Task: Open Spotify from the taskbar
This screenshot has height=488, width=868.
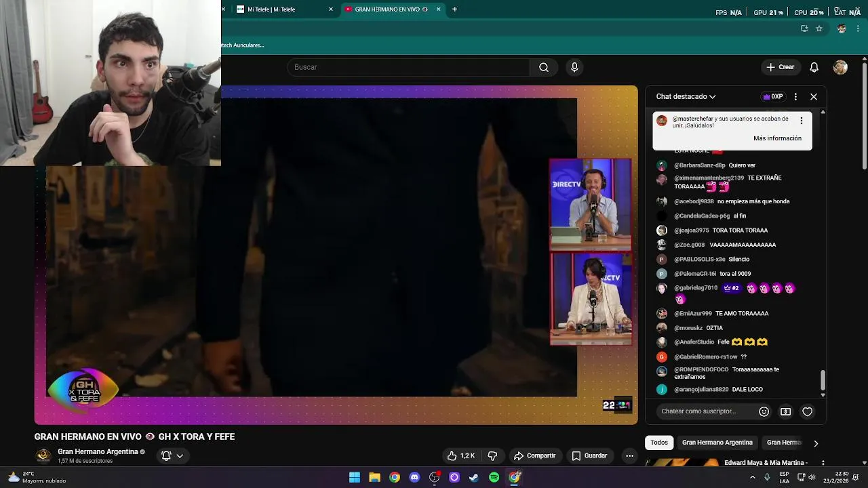Action: click(494, 477)
